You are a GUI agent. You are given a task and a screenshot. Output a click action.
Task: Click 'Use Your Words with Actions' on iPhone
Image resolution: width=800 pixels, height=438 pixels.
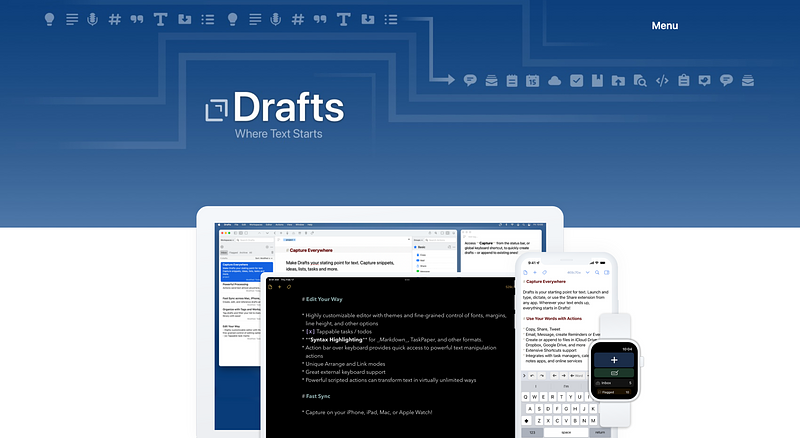[553, 319]
